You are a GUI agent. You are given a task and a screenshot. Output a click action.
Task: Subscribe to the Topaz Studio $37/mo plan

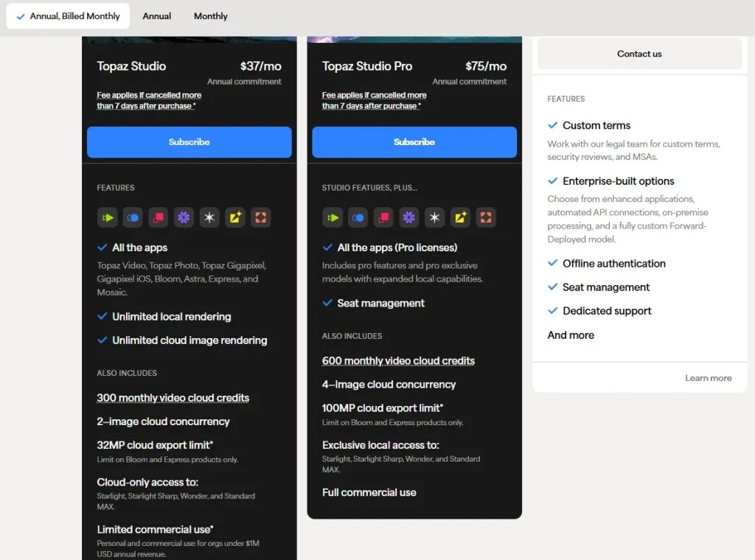189,142
